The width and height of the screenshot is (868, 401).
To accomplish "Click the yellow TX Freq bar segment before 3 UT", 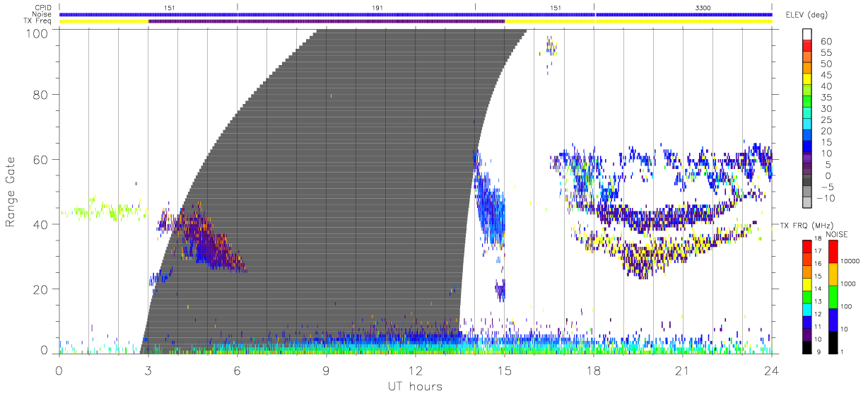I will (x=104, y=21).
